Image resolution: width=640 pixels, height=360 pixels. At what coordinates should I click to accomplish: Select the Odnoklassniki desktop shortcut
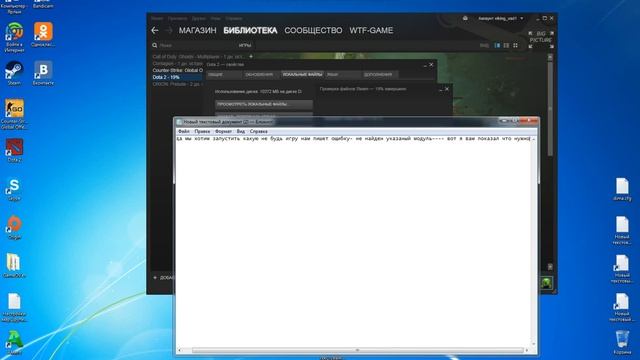coord(43,35)
